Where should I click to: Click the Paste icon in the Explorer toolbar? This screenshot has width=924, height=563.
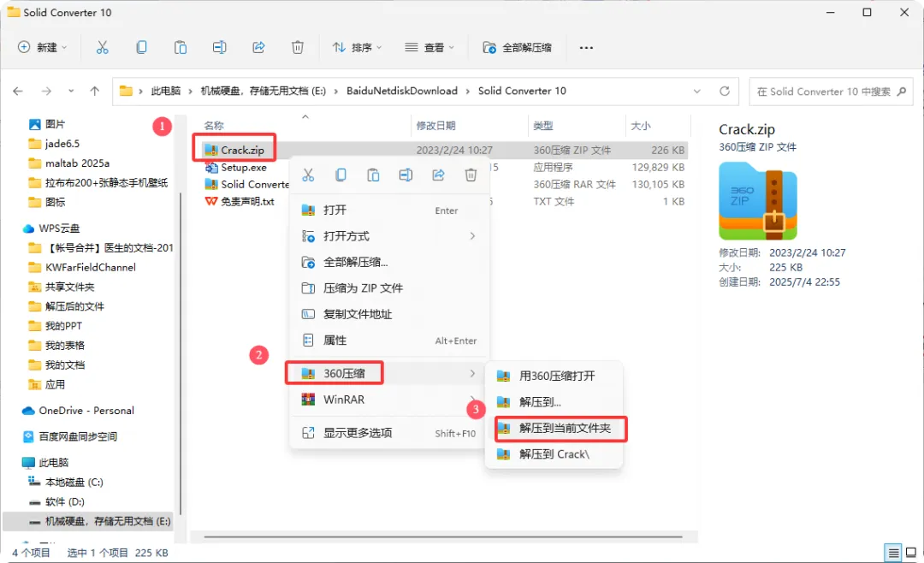181,48
